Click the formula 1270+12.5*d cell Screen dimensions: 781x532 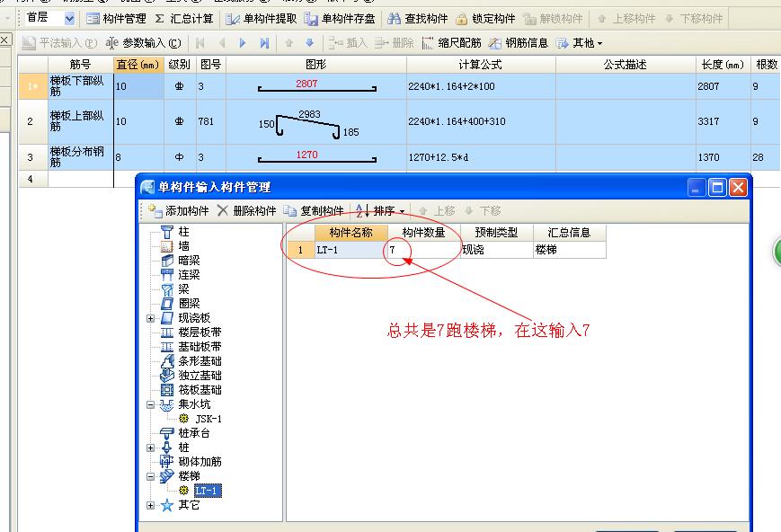pos(481,157)
